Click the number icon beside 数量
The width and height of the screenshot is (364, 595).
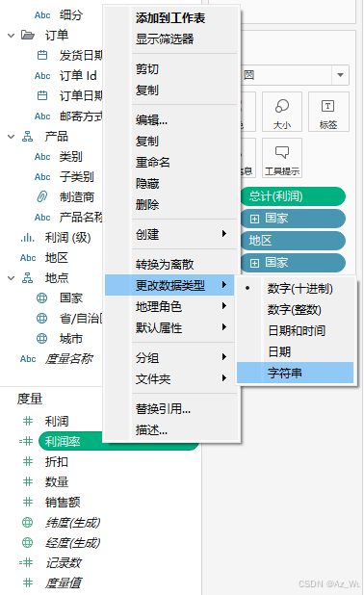click(28, 482)
